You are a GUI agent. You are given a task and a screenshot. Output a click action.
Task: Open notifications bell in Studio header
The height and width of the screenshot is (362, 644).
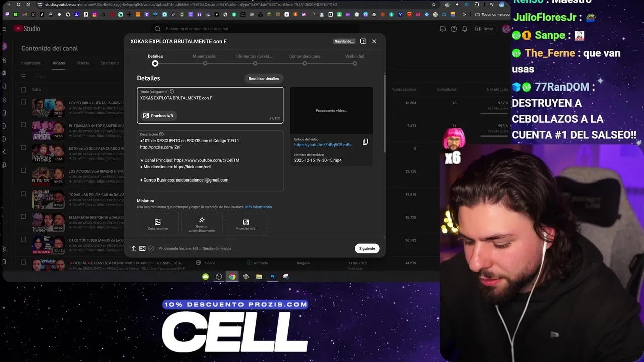click(465, 29)
